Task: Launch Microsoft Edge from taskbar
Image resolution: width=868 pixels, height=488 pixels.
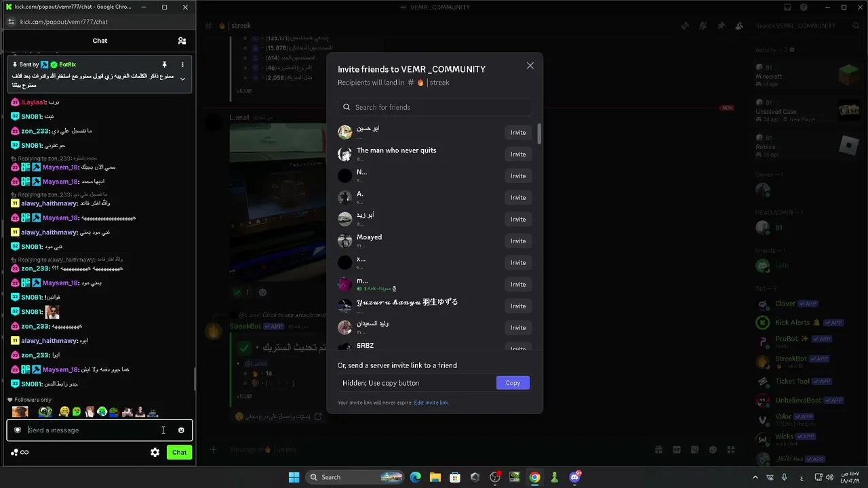Action: [x=415, y=477]
